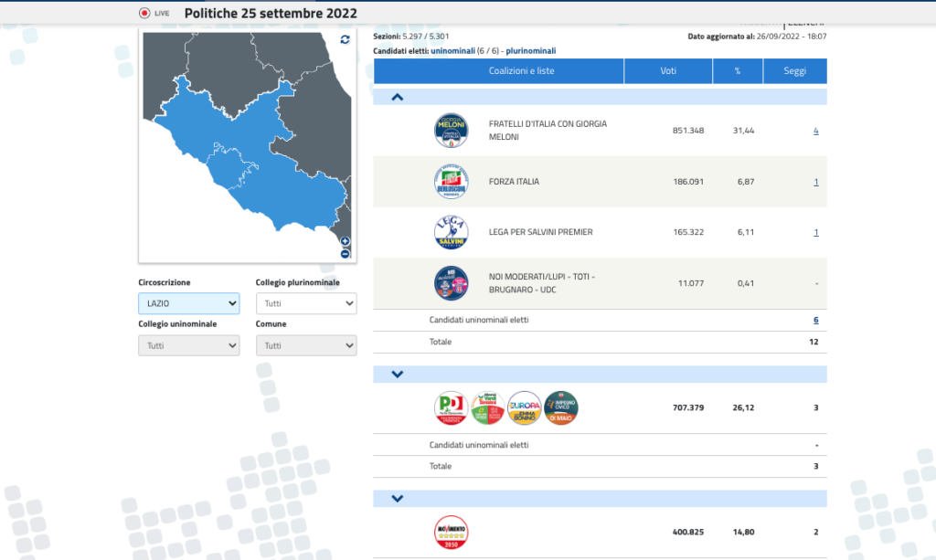Click the Noi Moderati party logo
The width and height of the screenshot is (936, 560).
452,283
